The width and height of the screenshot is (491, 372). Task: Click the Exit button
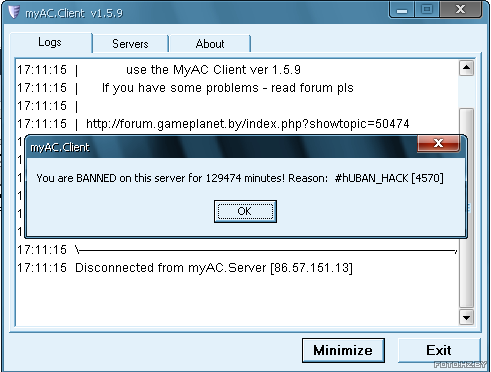tap(439, 350)
